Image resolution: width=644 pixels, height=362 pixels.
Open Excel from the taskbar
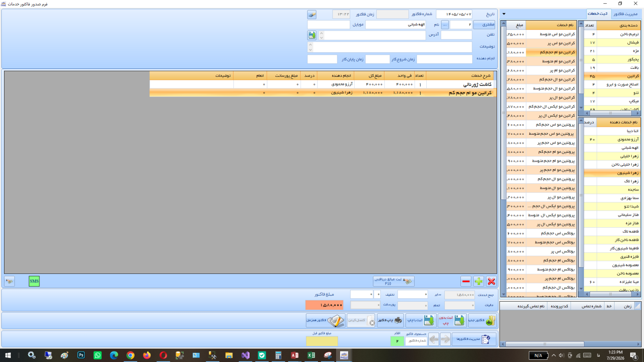click(311, 355)
